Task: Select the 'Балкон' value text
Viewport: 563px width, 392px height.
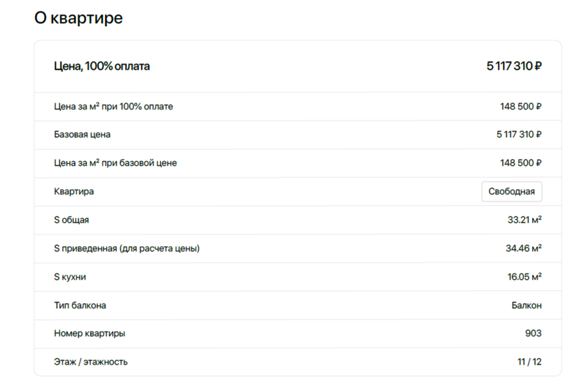Action: (x=526, y=305)
